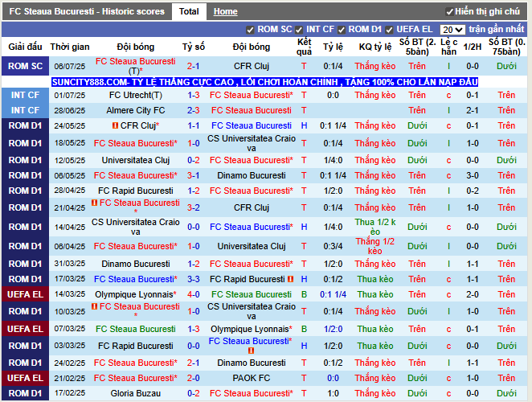Image resolution: width=532 pixels, height=402 pixels.
Task: Uncheck the INT CF league filter
Action: (299, 30)
